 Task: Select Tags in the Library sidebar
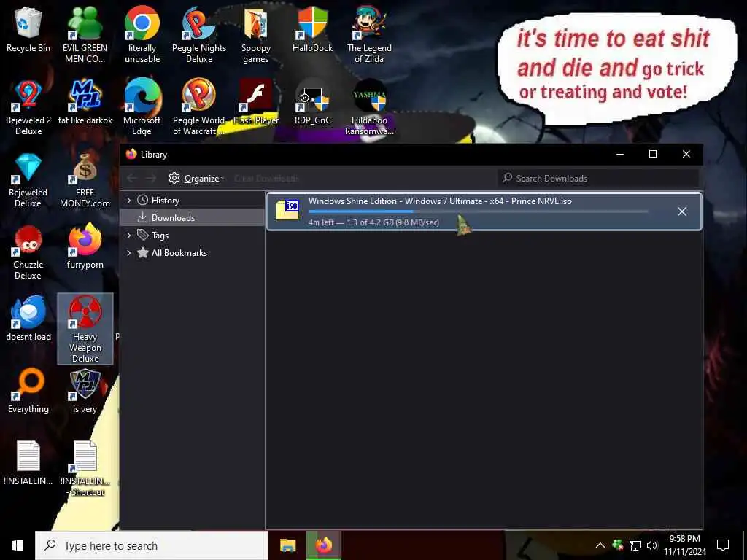pos(192,236)
